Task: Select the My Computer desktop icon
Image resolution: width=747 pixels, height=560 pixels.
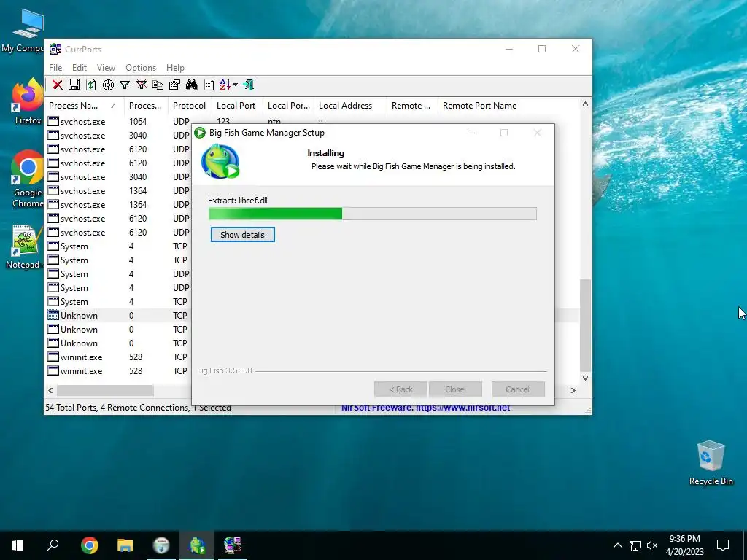Action: [24, 31]
